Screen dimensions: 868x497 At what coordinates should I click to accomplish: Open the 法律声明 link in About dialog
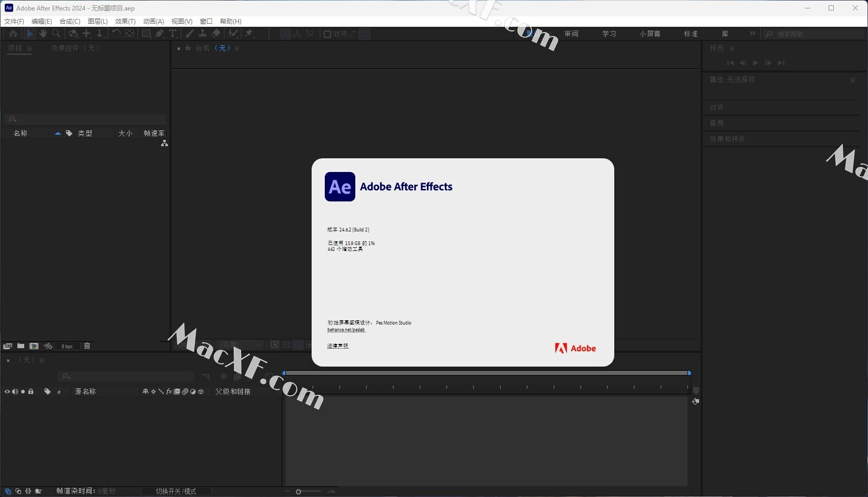pyautogui.click(x=338, y=346)
